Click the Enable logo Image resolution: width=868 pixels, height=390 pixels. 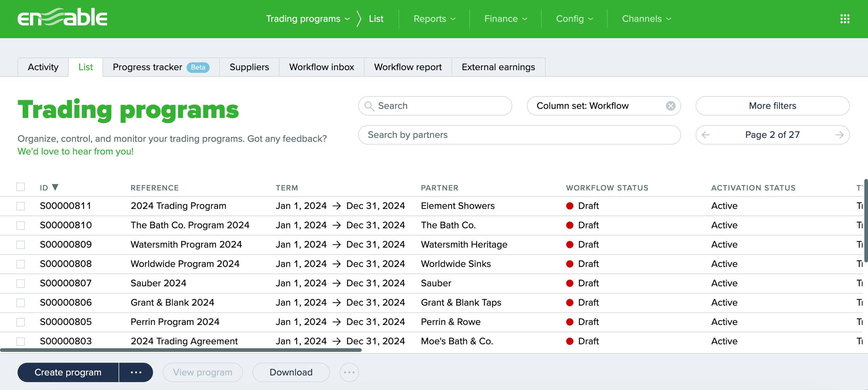point(62,17)
